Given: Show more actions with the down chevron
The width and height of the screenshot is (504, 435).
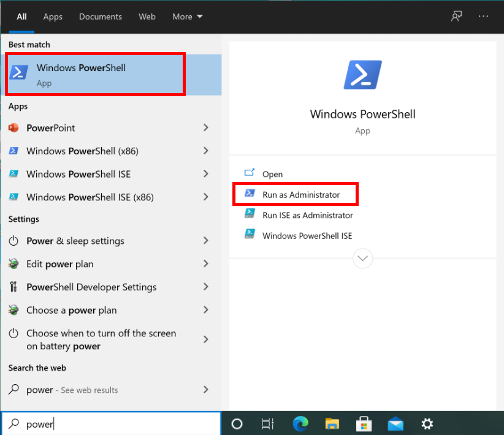Looking at the screenshot, I should pos(362,259).
